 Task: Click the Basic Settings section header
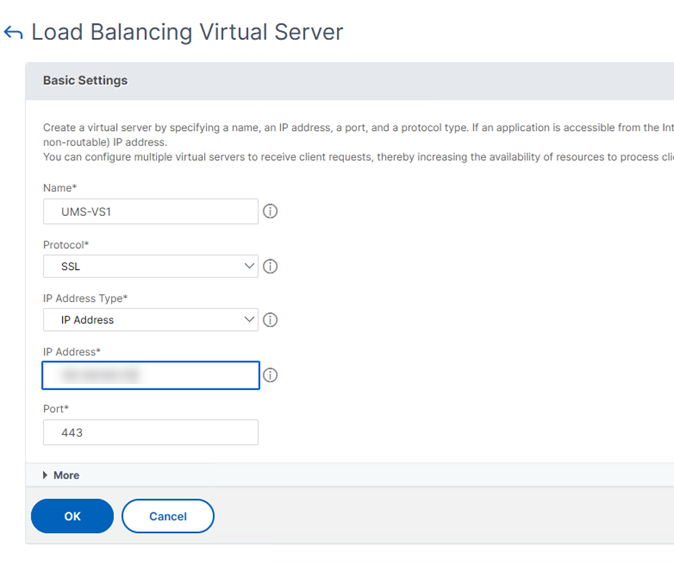pos(85,80)
